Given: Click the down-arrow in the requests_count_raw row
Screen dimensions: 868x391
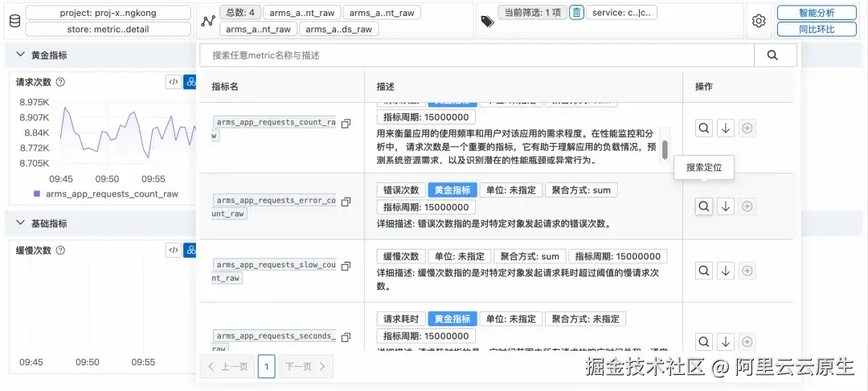Looking at the screenshot, I should (726, 128).
